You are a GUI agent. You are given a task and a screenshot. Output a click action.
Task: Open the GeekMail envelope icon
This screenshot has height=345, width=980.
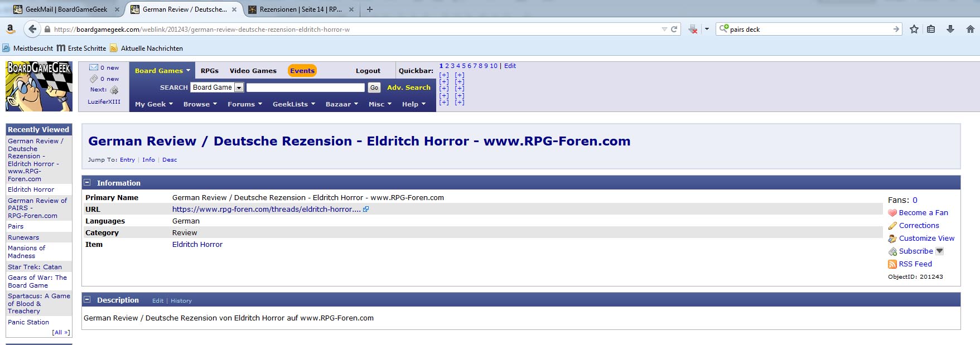coord(94,67)
